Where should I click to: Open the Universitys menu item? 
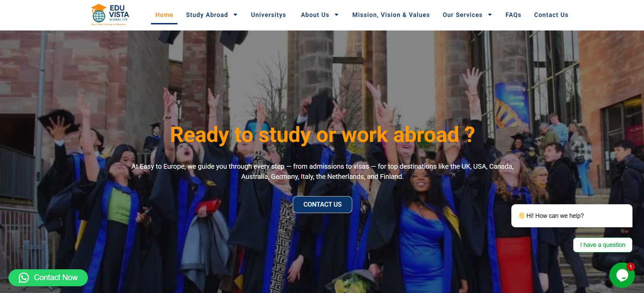pos(268,15)
